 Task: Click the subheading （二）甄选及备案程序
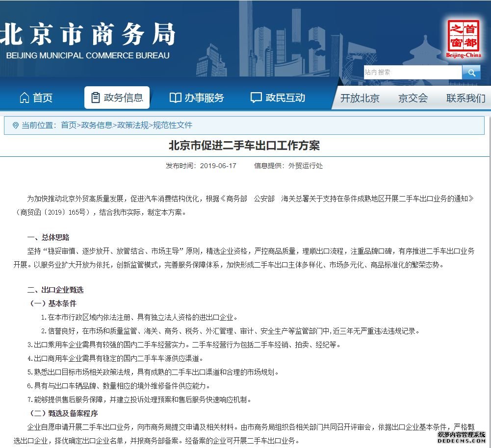(x=63, y=414)
